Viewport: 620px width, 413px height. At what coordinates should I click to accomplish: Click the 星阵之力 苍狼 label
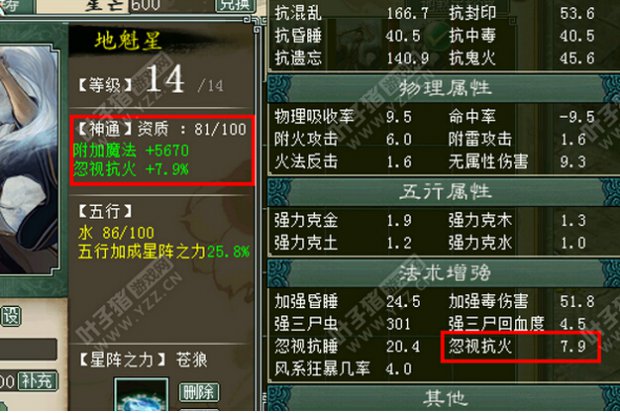point(144,360)
